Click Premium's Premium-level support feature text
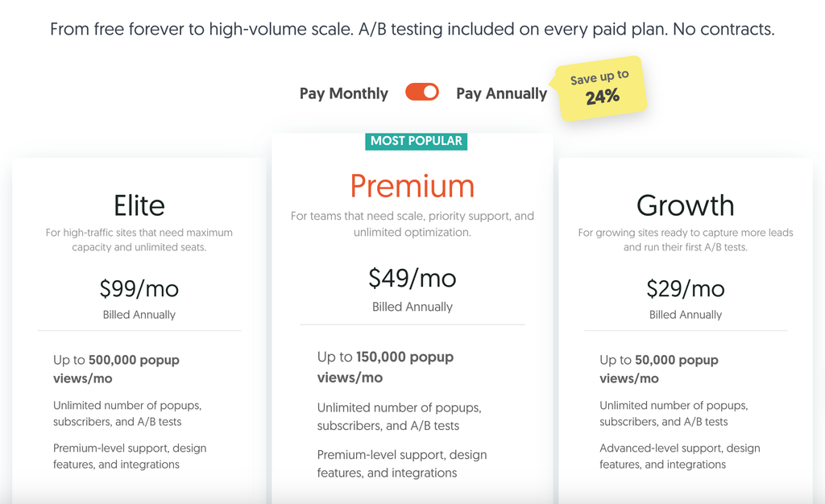Image resolution: width=825 pixels, height=504 pixels. [x=402, y=464]
